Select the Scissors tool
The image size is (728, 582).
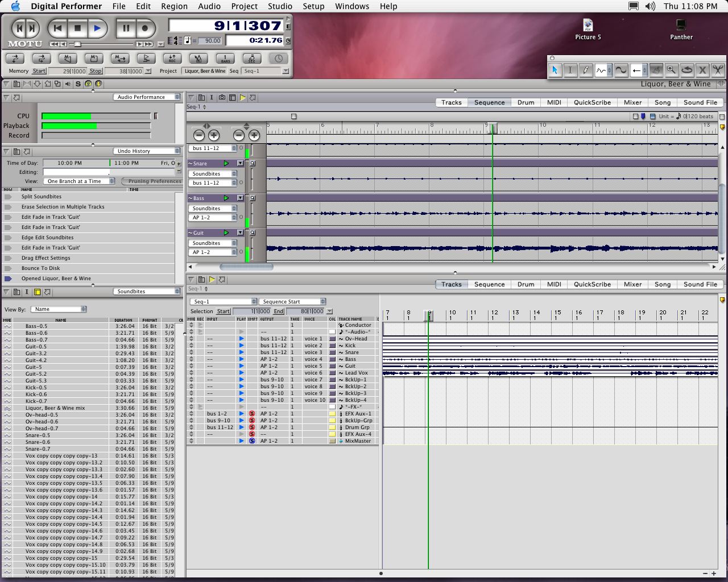coord(718,70)
